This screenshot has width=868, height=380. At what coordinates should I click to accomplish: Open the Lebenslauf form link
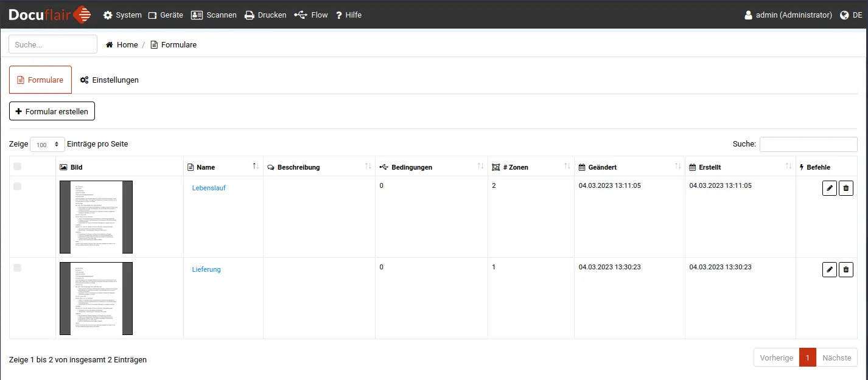[x=209, y=188]
